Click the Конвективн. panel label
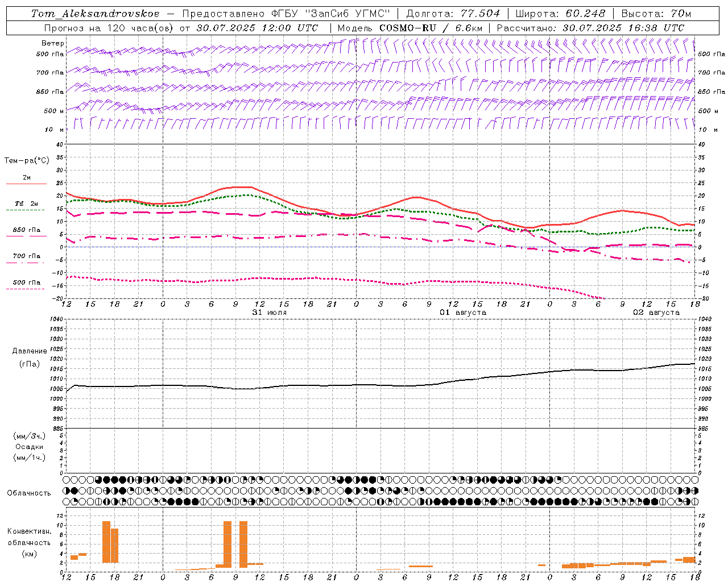Screen dimensions: 728x582 29,531
